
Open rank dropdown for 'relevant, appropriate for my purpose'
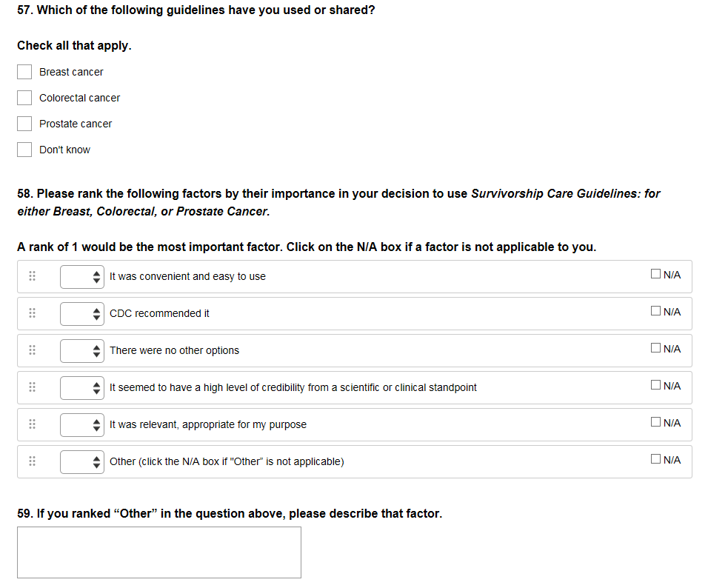point(82,424)
